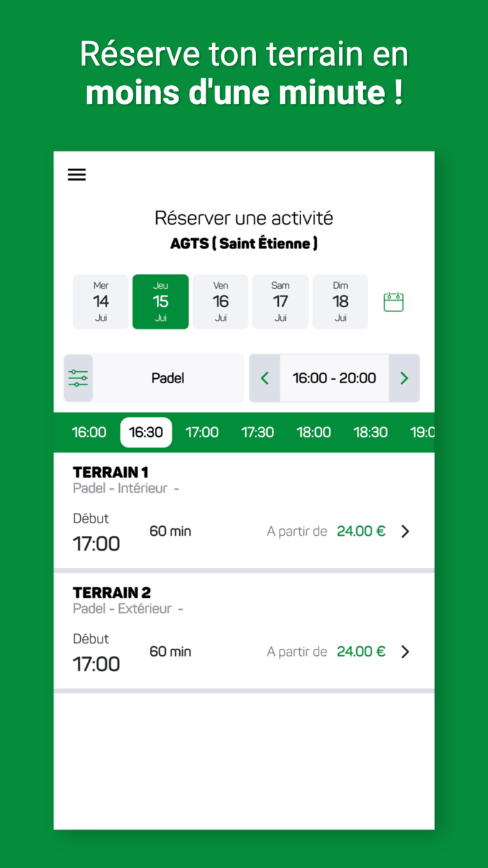The image size is (488, 868).
Task: Click the right arrow after the time range
Action: pyautogui.click(x=404, y=377)
